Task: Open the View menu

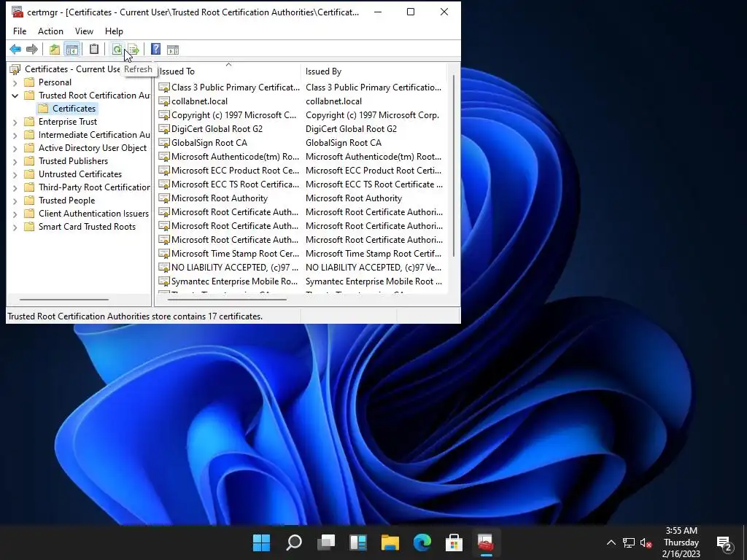Action: click(x=84, y=31)
